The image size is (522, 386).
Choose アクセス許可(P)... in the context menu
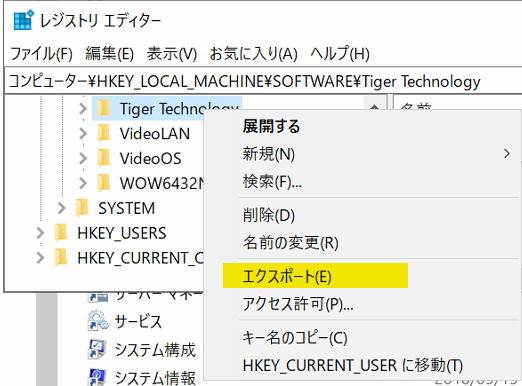pyautogui.click(x=362, y=304)
